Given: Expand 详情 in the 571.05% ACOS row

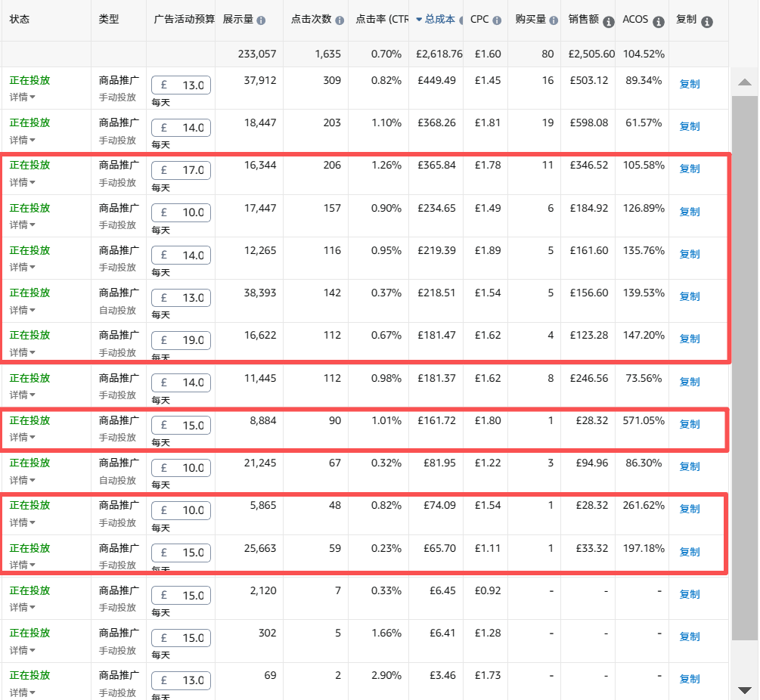Looking at the screenshot, I should coord(23,438).
